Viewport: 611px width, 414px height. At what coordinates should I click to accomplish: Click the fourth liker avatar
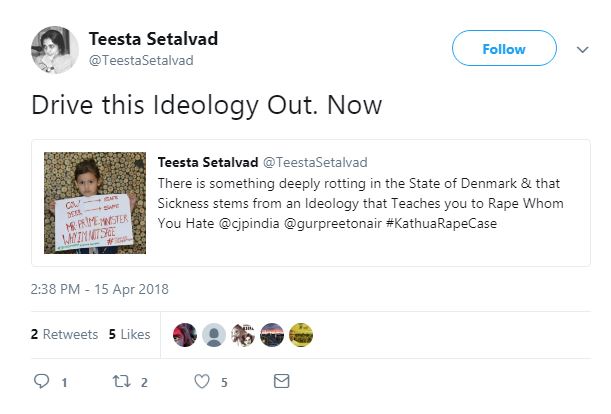272,335
